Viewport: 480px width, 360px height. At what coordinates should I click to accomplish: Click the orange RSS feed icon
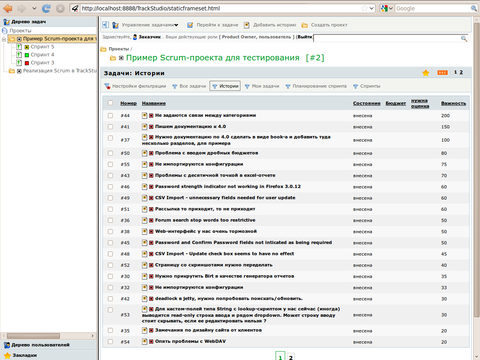(442, 72)
